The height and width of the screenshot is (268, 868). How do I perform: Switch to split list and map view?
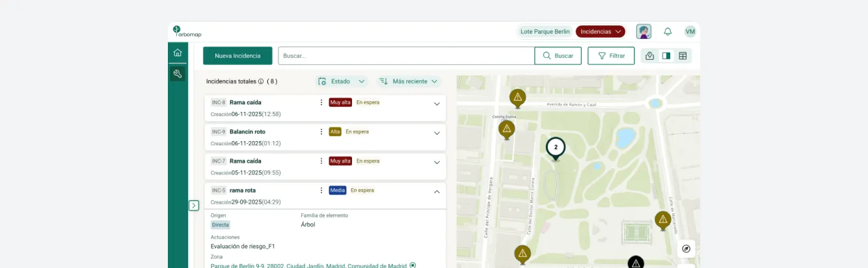(x=666, y=56)
